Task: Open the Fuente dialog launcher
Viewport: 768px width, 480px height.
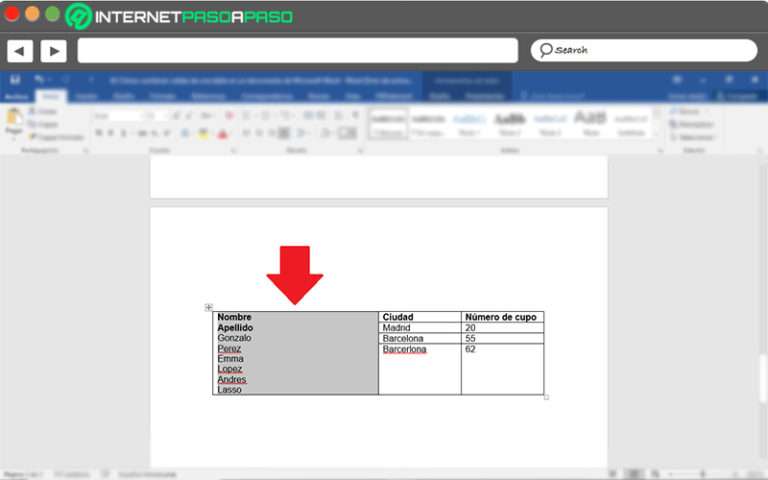Action: tap(233, 151)
